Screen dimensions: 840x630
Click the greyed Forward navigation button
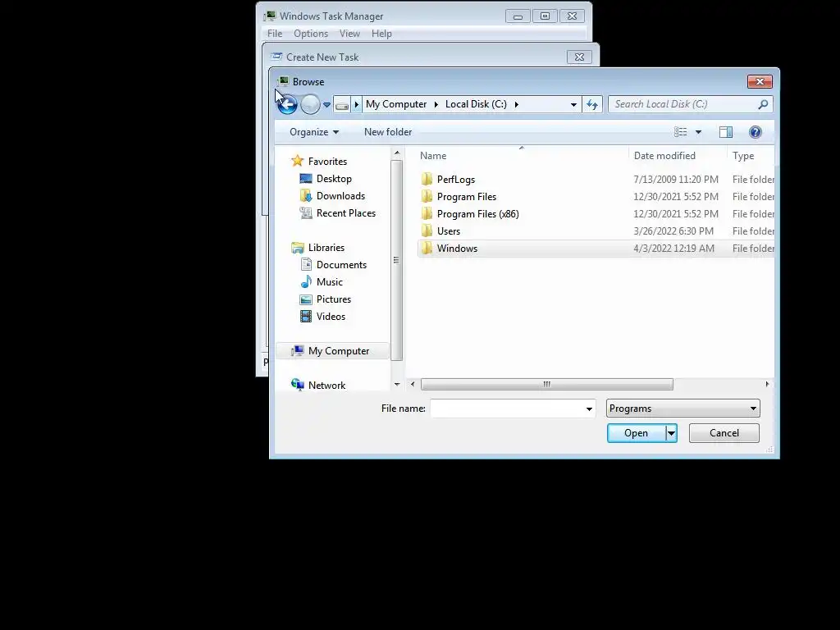coord(310,104)
